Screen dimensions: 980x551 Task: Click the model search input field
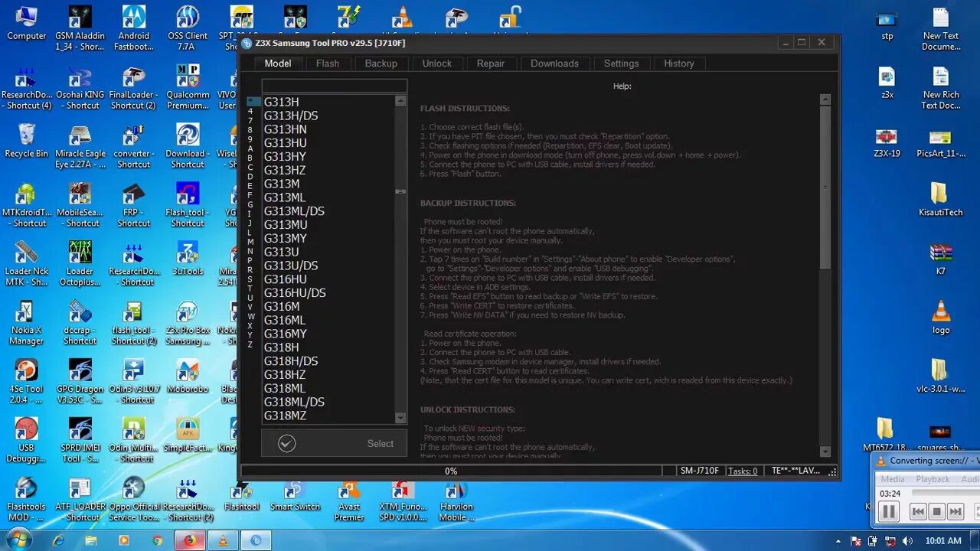pos(334,86)
